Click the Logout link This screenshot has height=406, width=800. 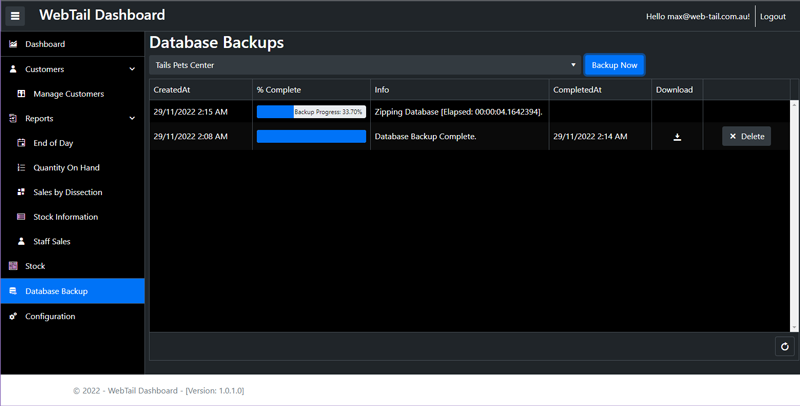click(x=773, y=17)
